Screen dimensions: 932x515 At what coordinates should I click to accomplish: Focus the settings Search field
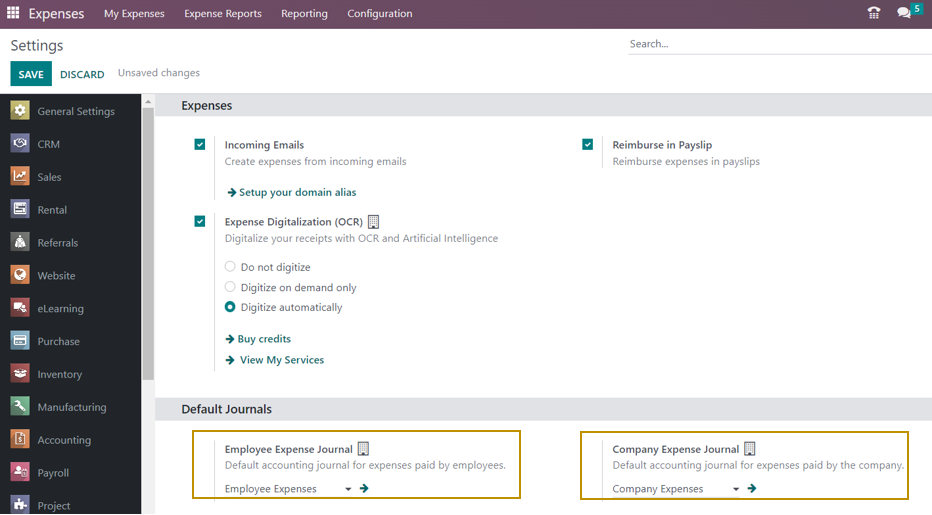(x=776, y=44)
